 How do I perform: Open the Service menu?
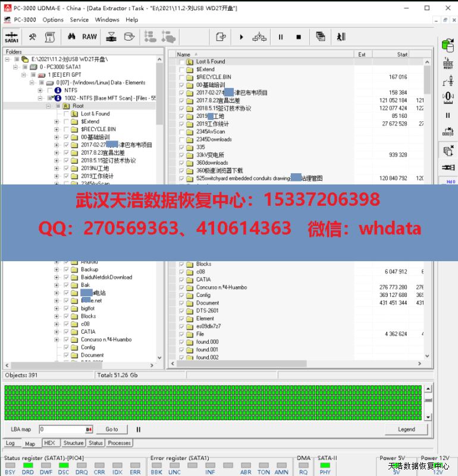click(x=79, y=20)
